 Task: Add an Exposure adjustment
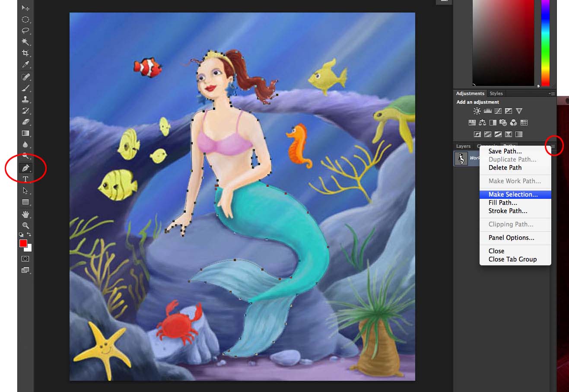click(509, 111)
